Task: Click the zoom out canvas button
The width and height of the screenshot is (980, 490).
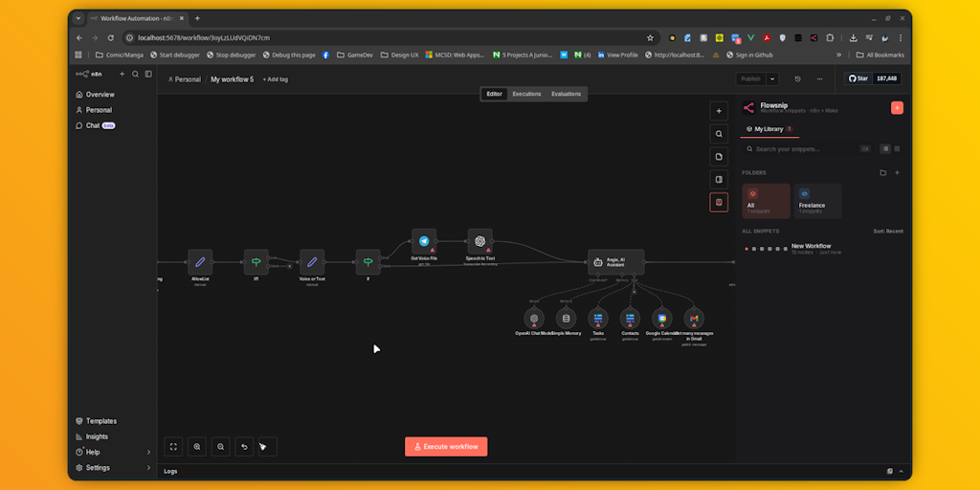Action: (221, 446)
